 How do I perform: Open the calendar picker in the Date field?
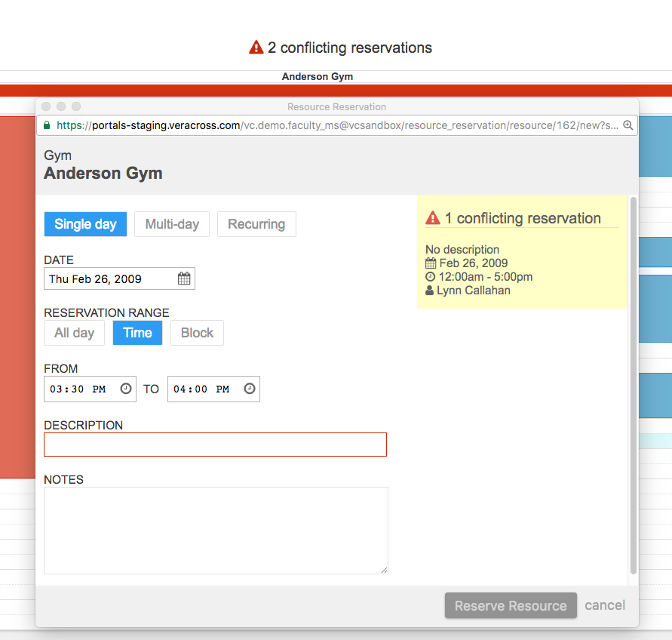184,279
